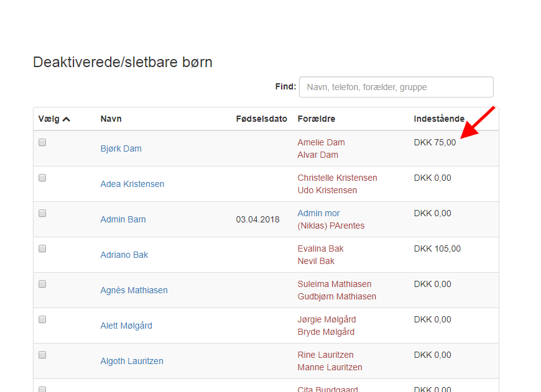Open the Agnès Mathiasen child link
The width and height of the screenshot is (541, 392).
pyautogui.click(x=134, y=290)
